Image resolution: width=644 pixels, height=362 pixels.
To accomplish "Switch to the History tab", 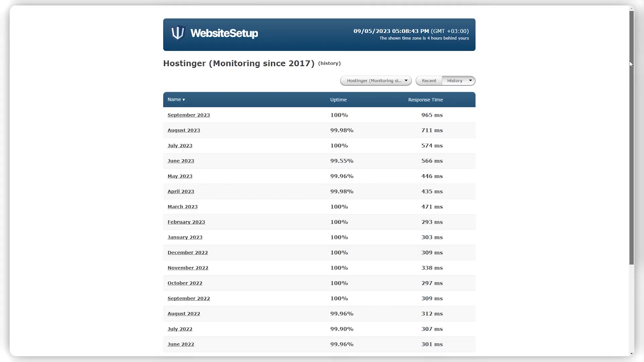I will tap(455, 80).
